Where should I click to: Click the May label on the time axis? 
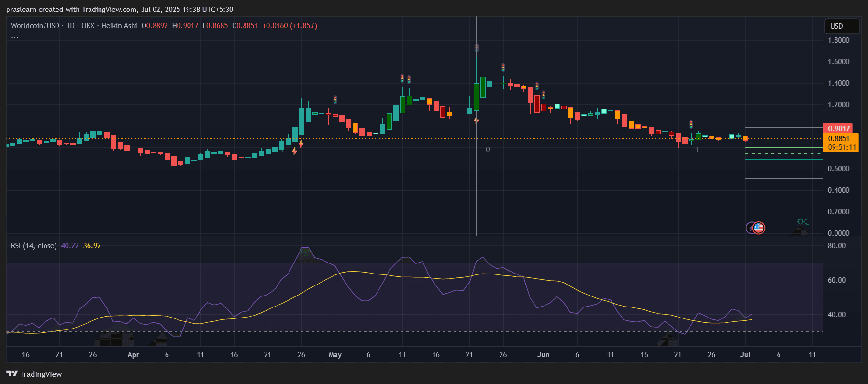point(335,355)
